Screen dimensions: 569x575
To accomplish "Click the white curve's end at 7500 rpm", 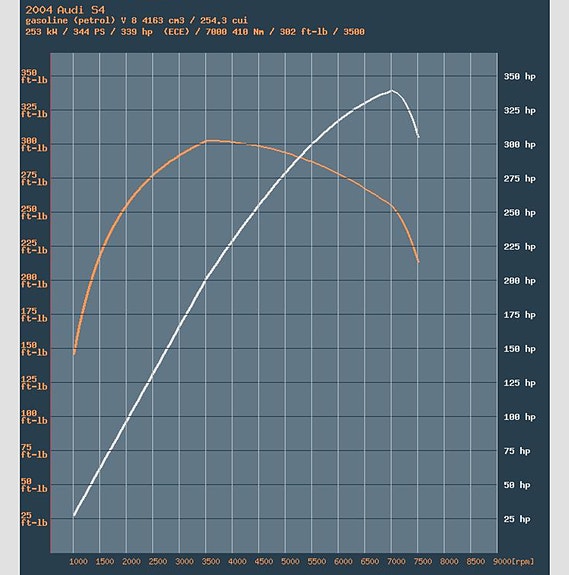I will (x=418, y=136).
